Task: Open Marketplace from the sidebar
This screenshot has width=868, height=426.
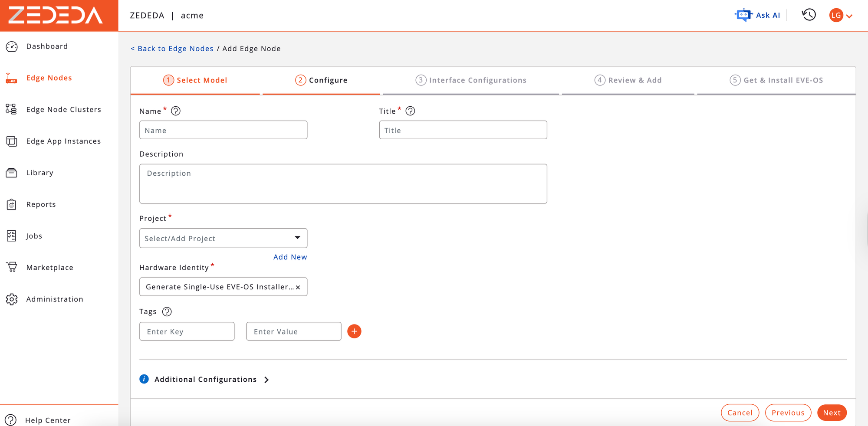Action: (49, 268)
